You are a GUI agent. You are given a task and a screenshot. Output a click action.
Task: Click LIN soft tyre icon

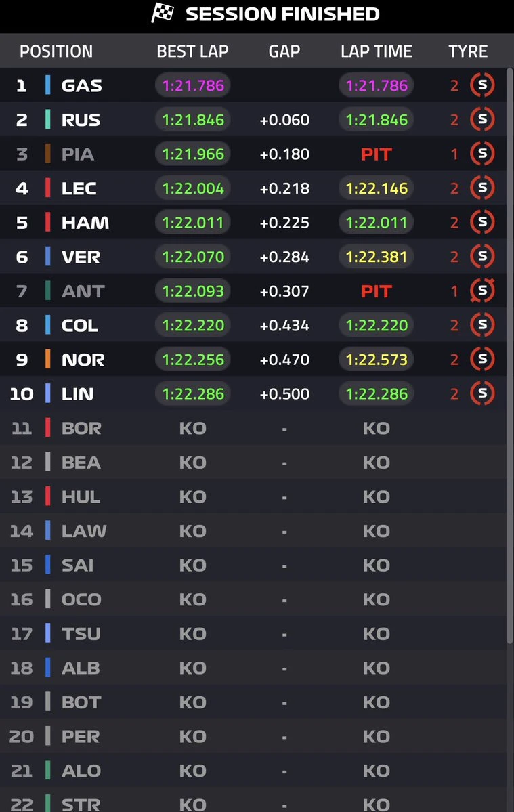[x=482, y=393]
